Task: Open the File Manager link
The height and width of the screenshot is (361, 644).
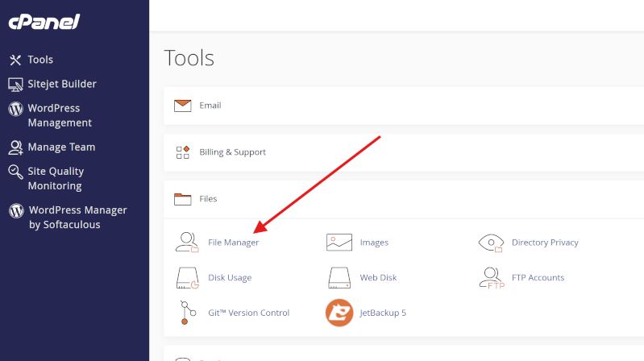Action: click(233, 243)
